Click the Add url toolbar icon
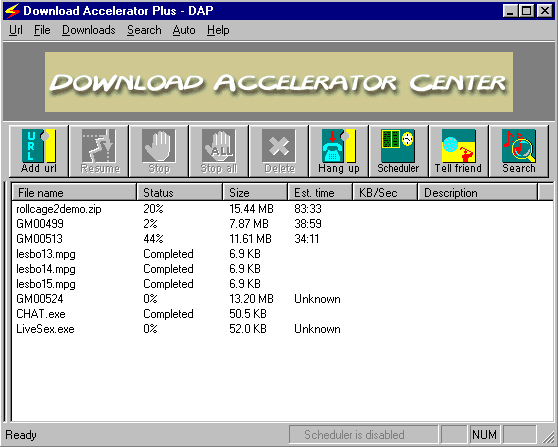Screen dimensions: 558x447 (38, 151)
